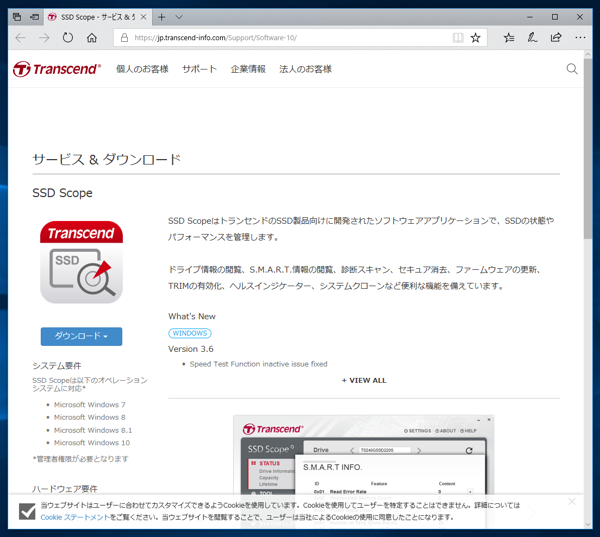Click Microsoft Windows 10 list item
This screenshot has height=537, width=600.
pyautogui.click(x=92, y=443)
